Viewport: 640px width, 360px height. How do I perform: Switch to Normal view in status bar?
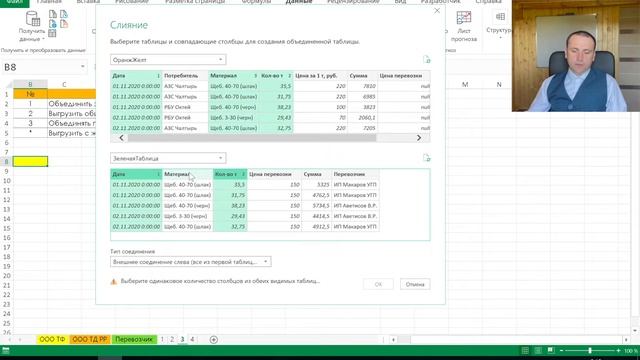point(525,351)
